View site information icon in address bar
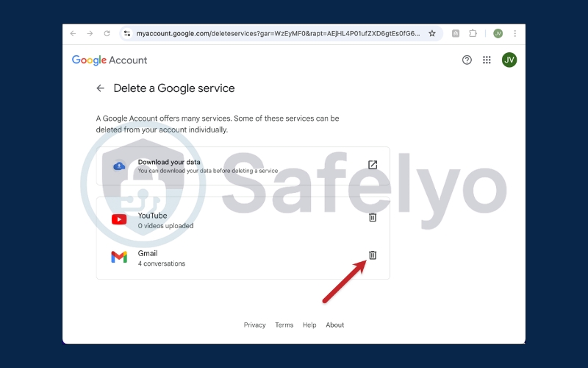This screenshot has width=588, height=368. pyautogui.click(x=127, y=33)
